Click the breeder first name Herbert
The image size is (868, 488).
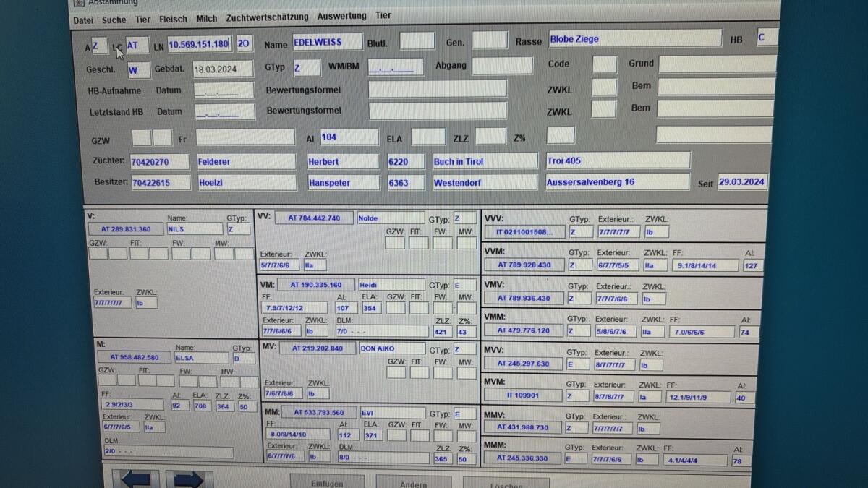(343, 160)
